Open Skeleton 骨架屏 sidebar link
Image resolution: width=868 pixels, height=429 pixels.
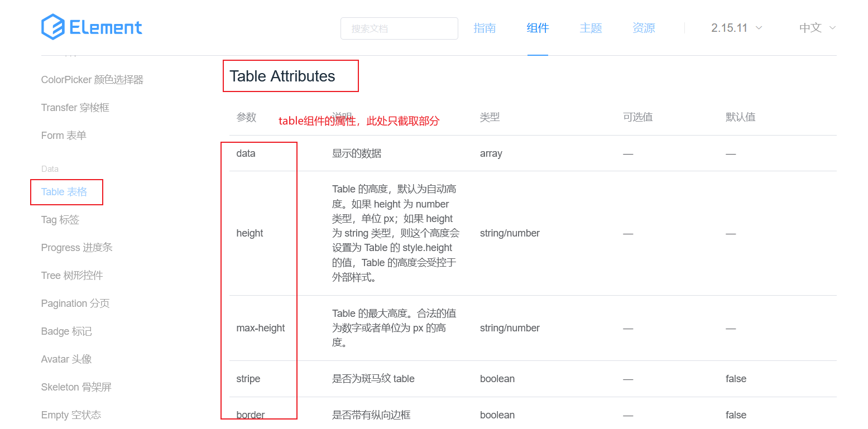click(76, 387)
